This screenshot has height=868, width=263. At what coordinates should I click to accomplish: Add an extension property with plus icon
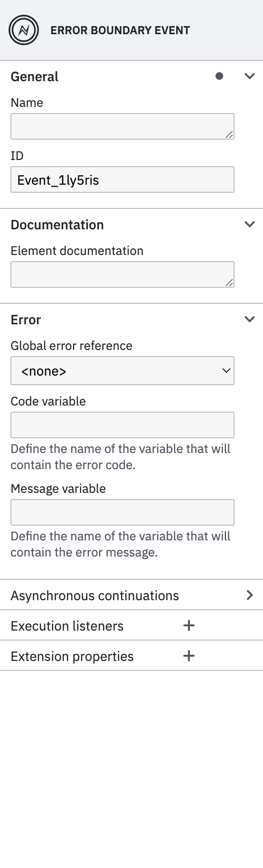(189, 656)
